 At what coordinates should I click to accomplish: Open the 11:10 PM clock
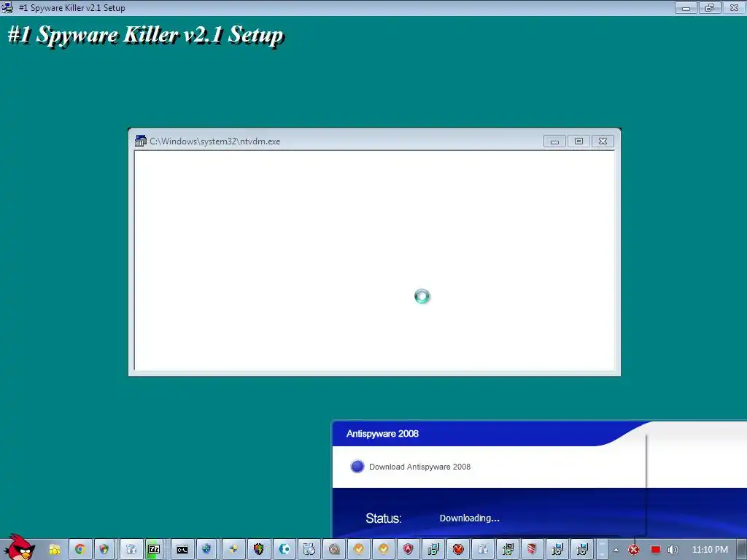710,550
